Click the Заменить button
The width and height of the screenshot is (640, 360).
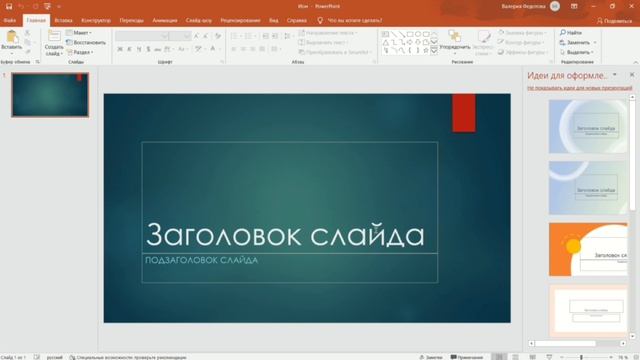point(578,42)
